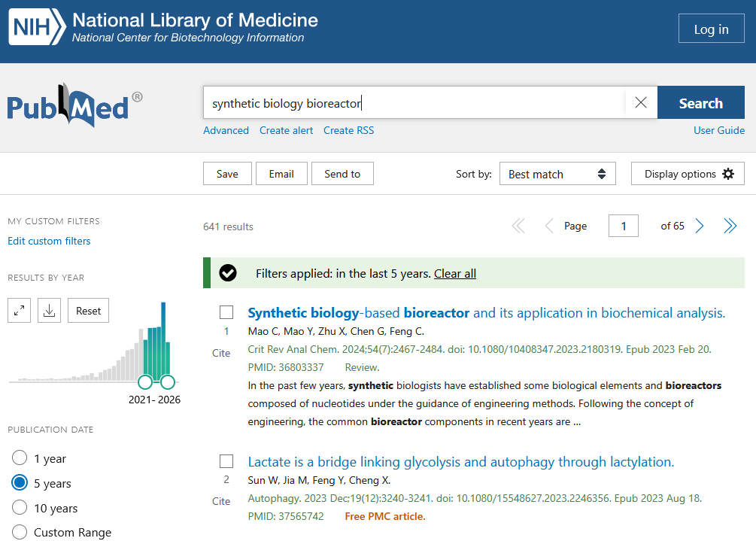The image size is (756, 541).
Task: Click the Search button
Action: (x=700, y=102)
